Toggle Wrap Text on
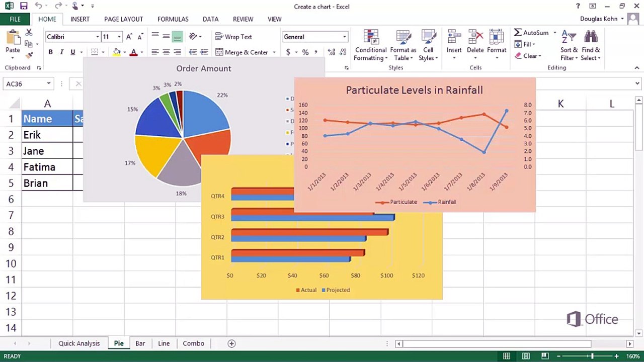This screenshot has width=644, height=362. click(233, 37)
